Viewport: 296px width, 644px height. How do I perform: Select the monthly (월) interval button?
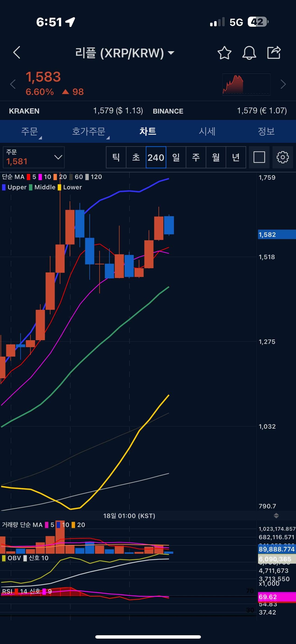[216, 157]
